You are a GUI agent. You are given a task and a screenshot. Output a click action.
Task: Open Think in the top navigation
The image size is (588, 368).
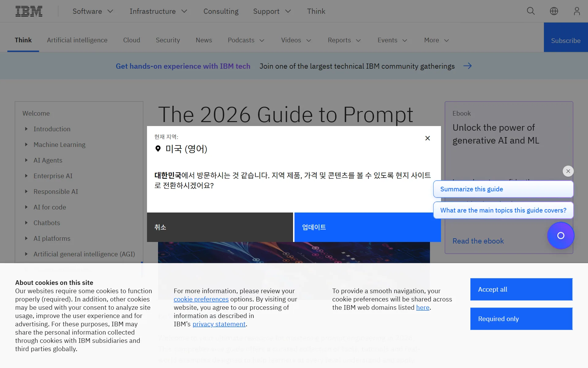tap(316, 11)
